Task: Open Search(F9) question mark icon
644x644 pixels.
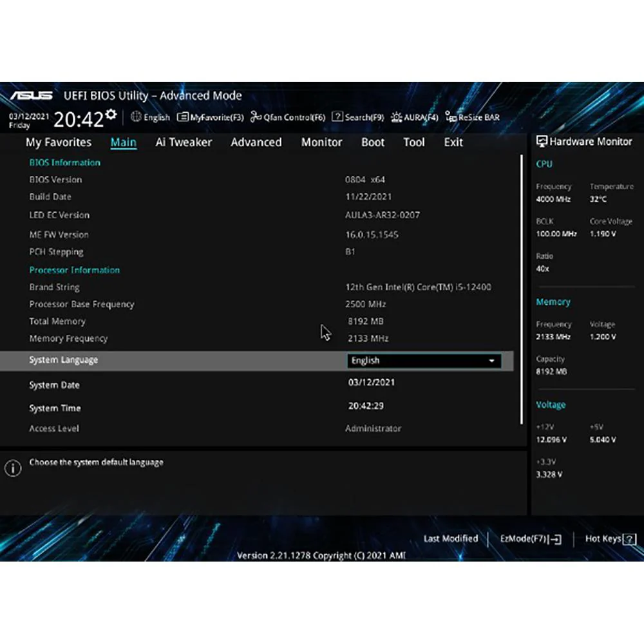Action: (337, 117)
